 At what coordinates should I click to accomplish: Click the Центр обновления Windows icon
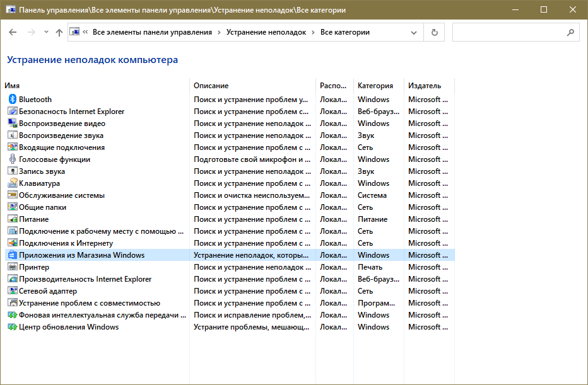12,327
